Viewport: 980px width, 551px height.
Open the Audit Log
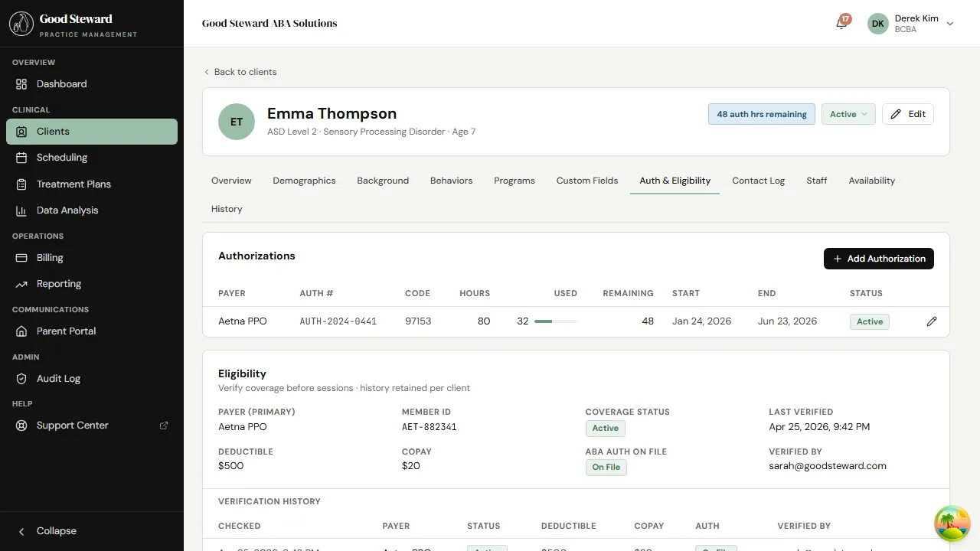(x=59, y=378)
